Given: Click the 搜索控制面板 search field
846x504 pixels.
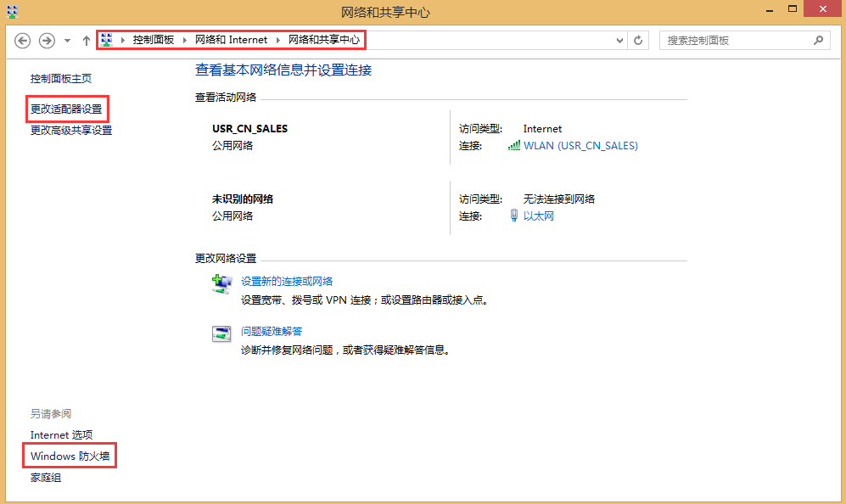Looking at the screenshot, I should [x=734, y=40].
